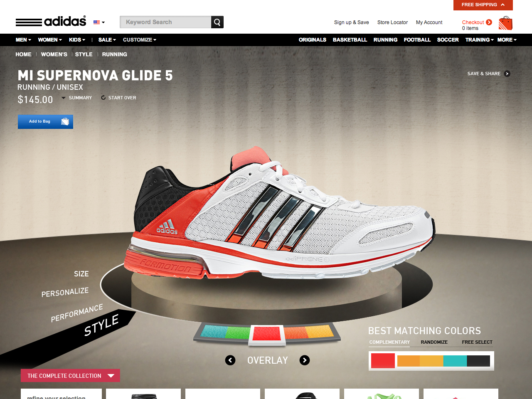Select red in Best Matching Colors

(x=383, y=361)
